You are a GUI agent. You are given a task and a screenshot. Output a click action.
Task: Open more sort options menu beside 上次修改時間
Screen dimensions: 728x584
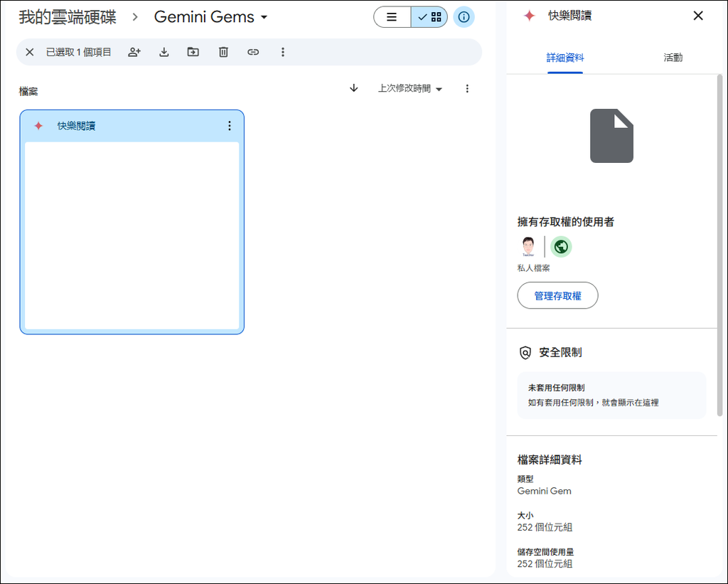click(467, 88)
